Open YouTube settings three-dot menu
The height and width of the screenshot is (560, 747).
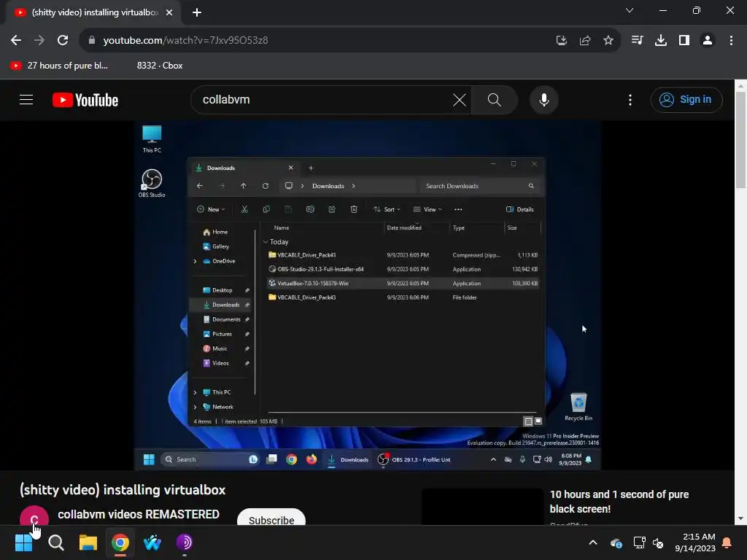pyautogui.click(x=630, y=100)
